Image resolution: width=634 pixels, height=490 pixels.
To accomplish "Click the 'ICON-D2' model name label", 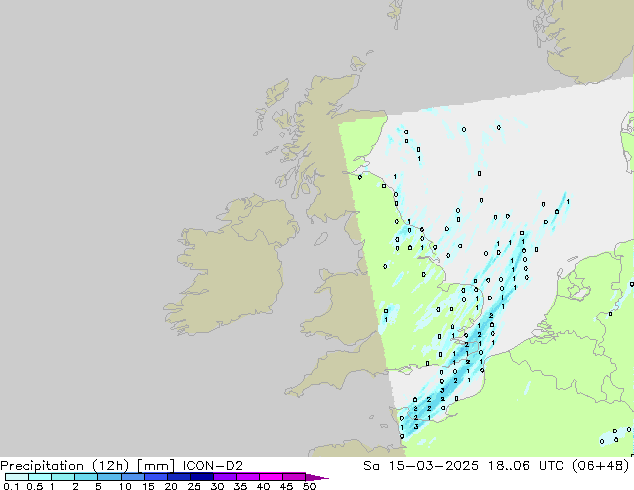I will point(213,466).
